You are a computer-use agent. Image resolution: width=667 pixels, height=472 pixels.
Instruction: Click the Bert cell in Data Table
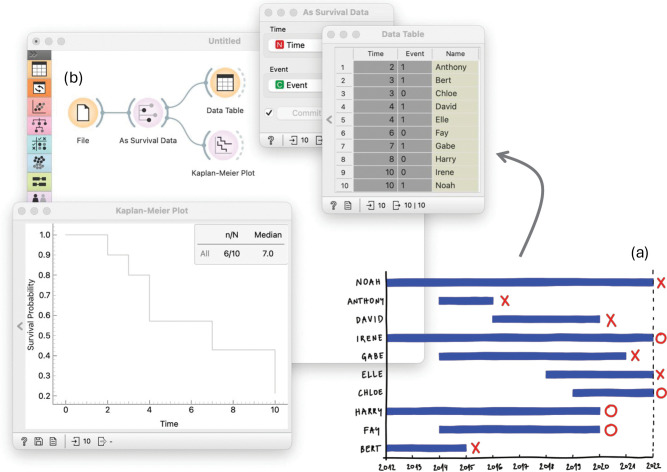455,80
